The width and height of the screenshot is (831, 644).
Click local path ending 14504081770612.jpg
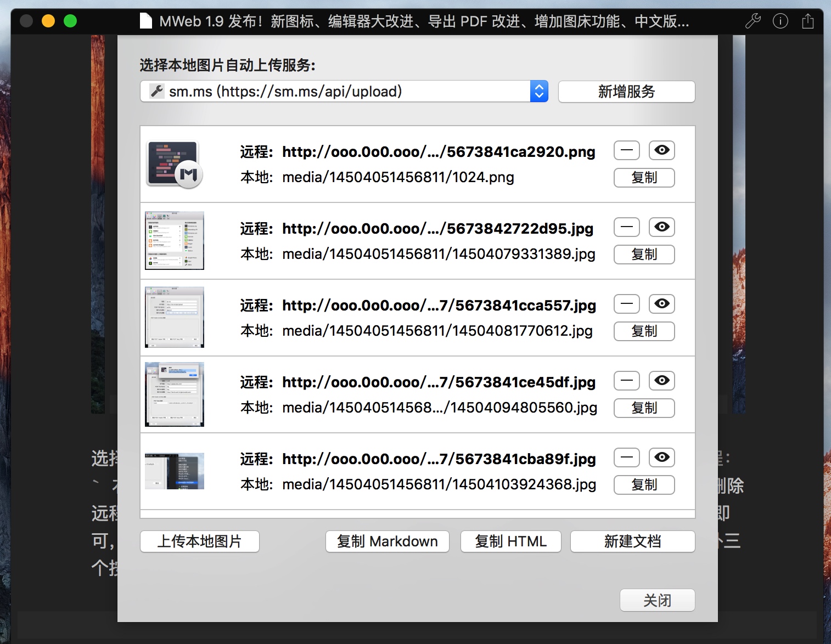437,331
